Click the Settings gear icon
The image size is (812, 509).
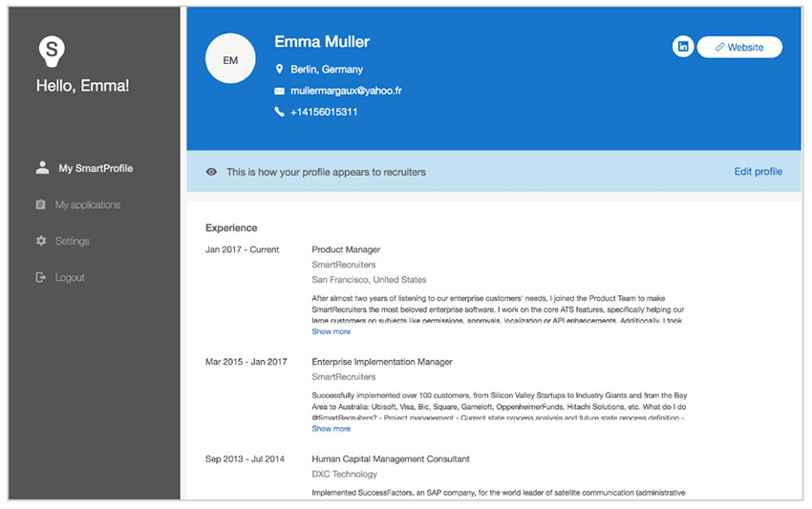click(41, 241)
